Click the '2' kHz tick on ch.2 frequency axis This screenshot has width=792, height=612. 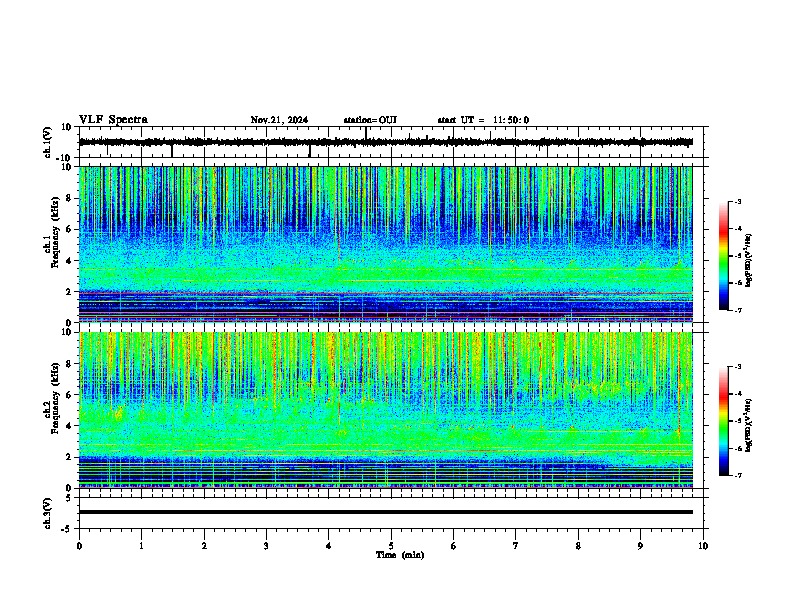click(x=69, y=457)
